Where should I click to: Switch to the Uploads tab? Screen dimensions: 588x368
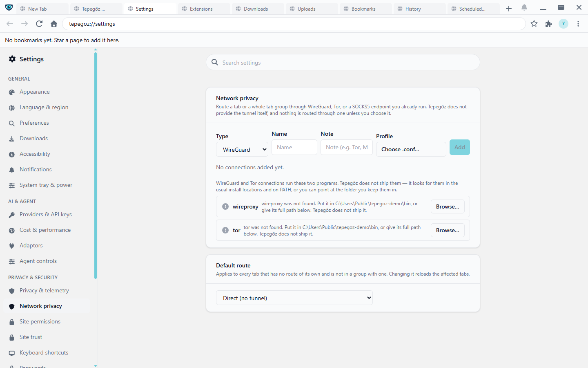(312, 9)
